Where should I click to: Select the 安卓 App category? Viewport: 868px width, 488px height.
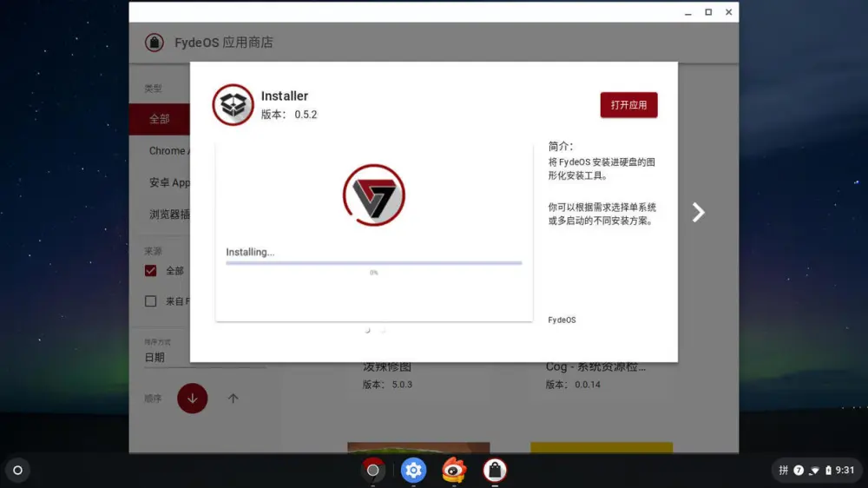point(168,182)
